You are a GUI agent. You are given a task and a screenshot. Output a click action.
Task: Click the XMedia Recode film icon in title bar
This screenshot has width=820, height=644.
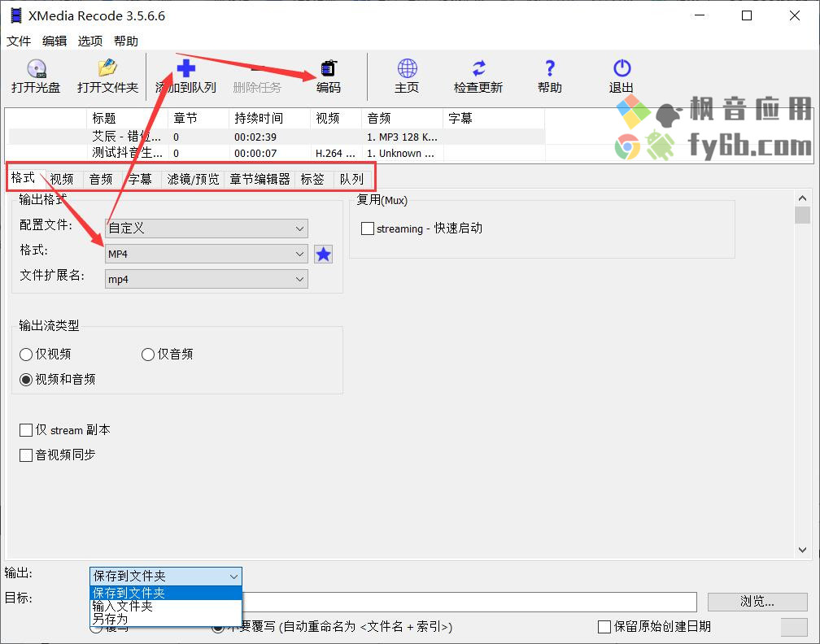pyautogui.click(x=16, y=15)
